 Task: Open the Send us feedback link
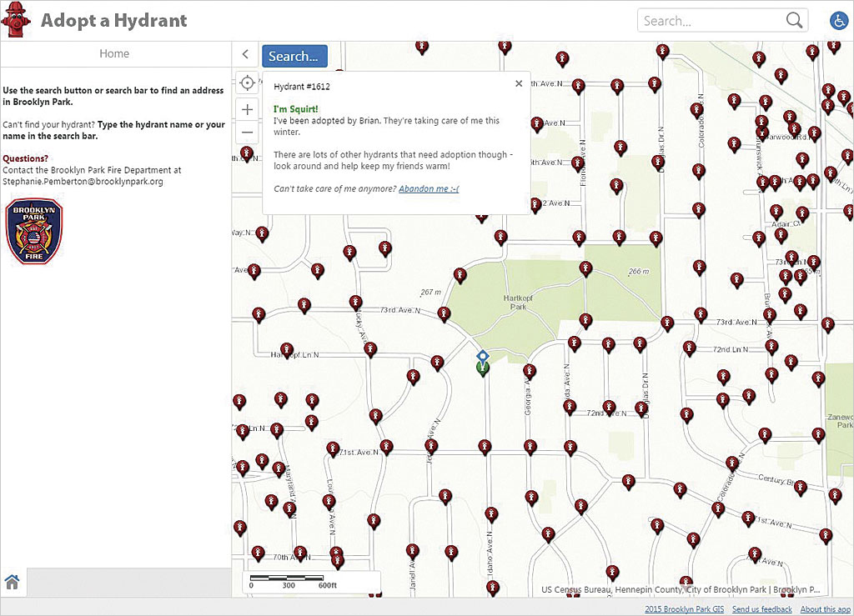tap(762, 609)
